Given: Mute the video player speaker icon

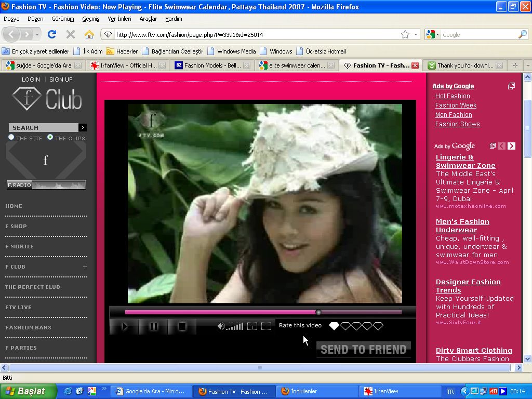Looking at the screenshot, I should click(x=221, y=326).
